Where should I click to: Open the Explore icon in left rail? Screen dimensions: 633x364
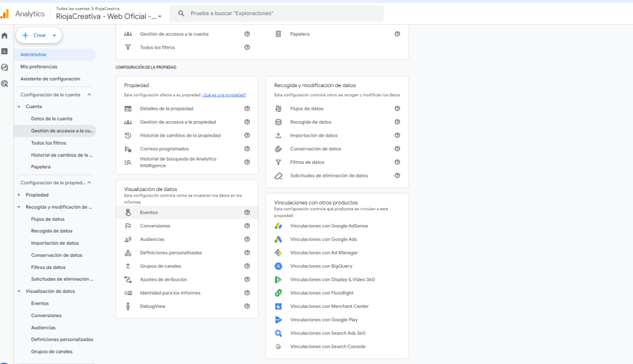(x=4, y=67)
